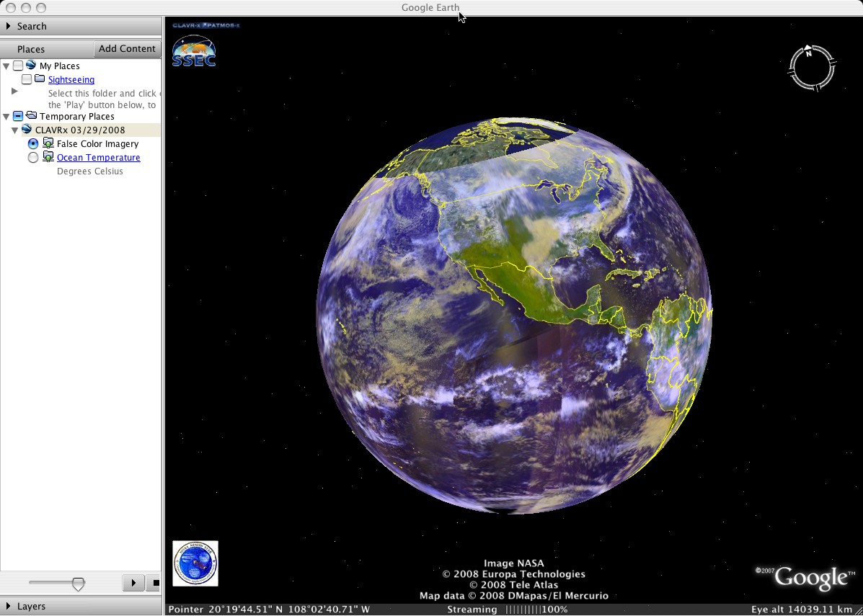Screen dimensions: 863x616
Task: Click the open folder icon of Temporary Places
Action: (x=32, y=115)
